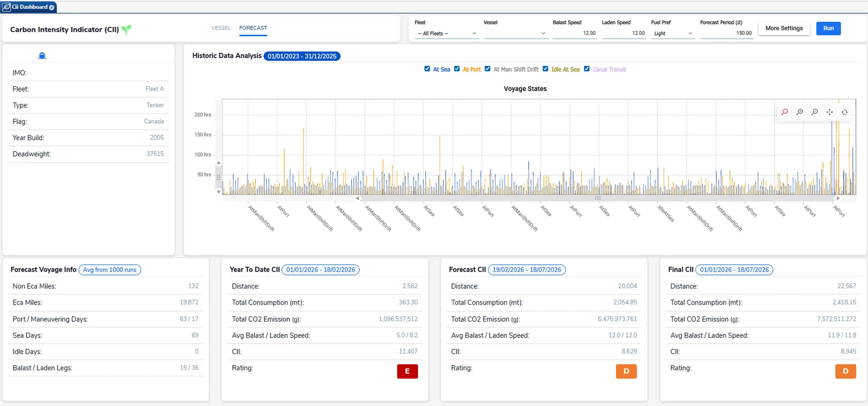Switch to the VESSEL tab
Viewport: 868px width, 406px height.
(221, 28)
